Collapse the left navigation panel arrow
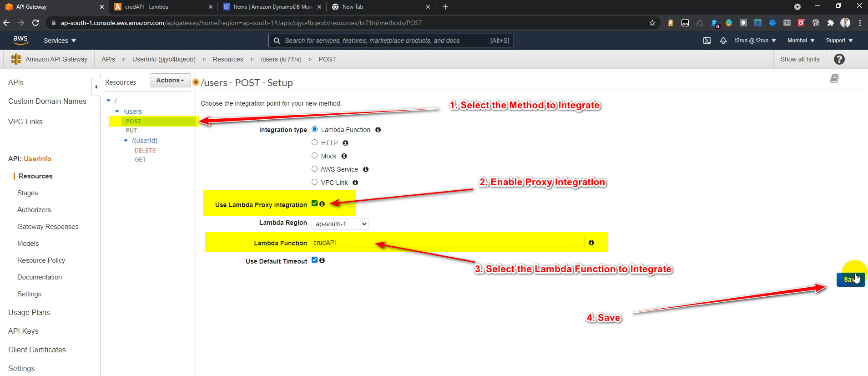The image size is (868, 376). 96,86
